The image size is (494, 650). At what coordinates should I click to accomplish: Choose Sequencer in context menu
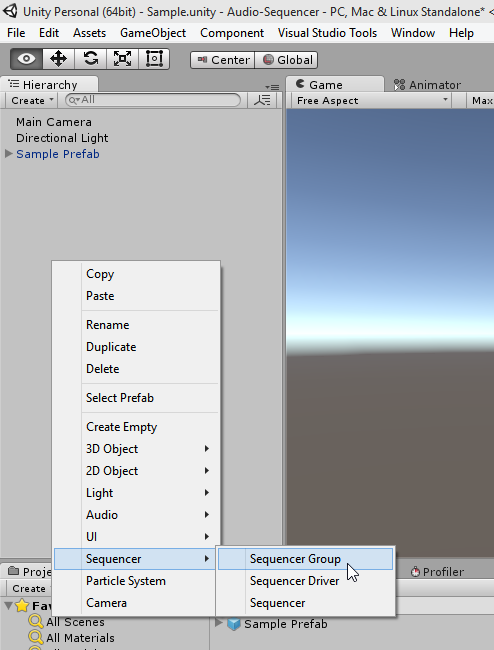click(137, 559)
